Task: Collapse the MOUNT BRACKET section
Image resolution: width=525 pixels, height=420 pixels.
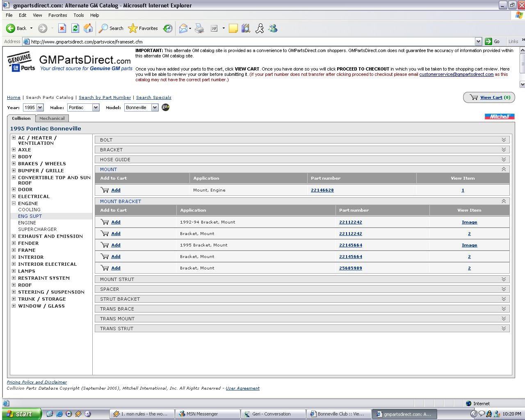Action: [x=504, y=201]
